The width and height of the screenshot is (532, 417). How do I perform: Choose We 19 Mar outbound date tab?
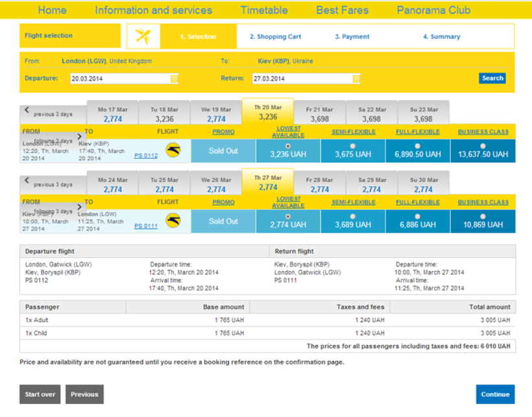(x=216, y=113)
